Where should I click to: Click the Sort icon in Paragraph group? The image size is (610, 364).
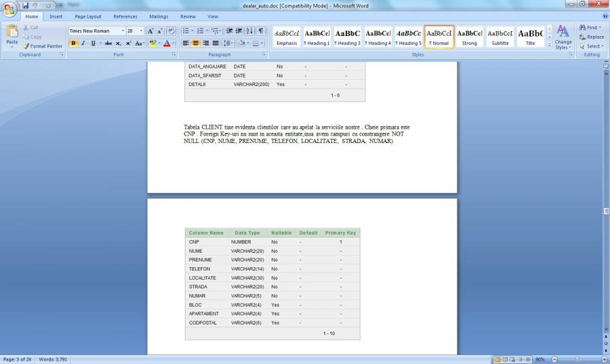(250, 31)
